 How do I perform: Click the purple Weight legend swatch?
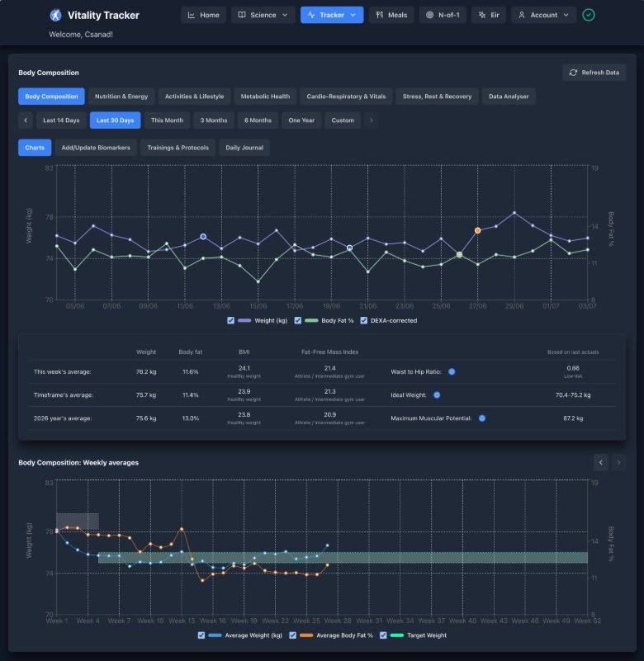(x=244, y=320)
